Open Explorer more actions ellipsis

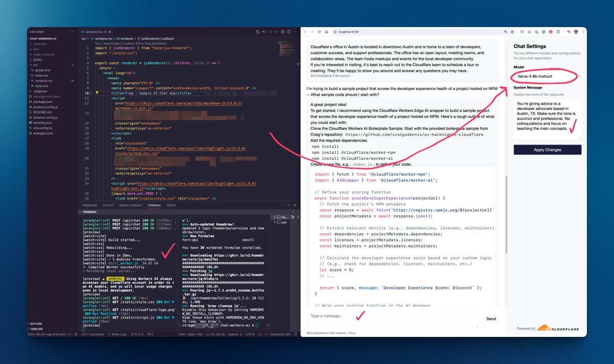[x=72, y=32]
